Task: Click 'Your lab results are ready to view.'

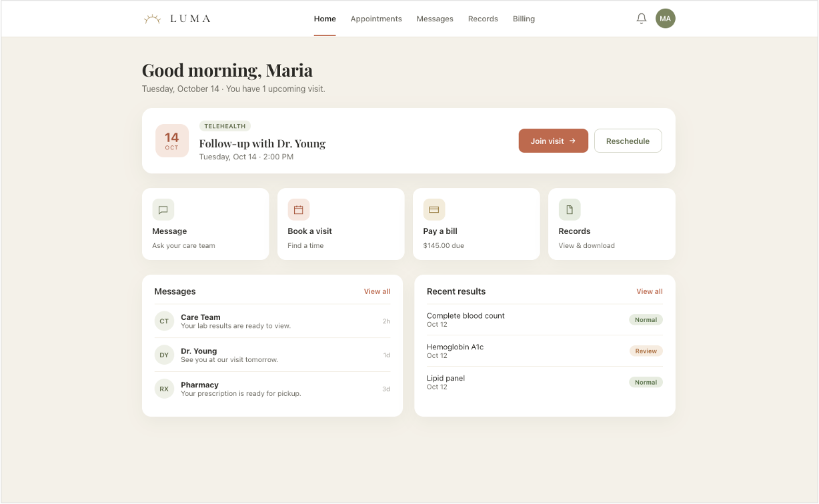Action: 235,326
